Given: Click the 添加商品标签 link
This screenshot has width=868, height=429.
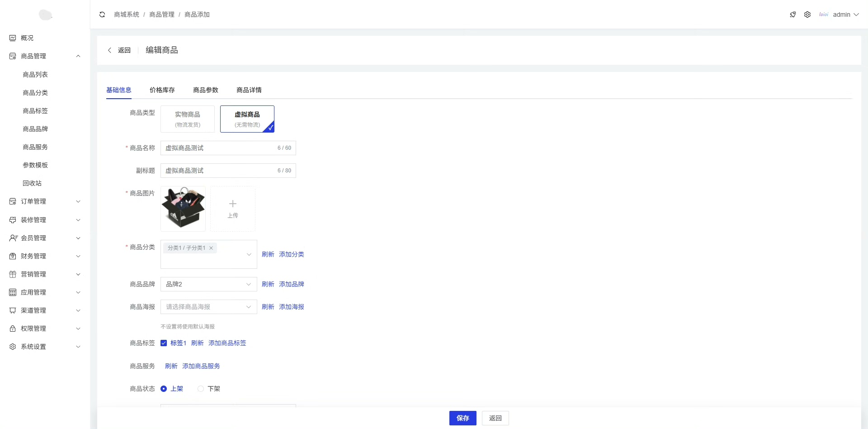Looking at the screenshot, I should tap(227, 343).
